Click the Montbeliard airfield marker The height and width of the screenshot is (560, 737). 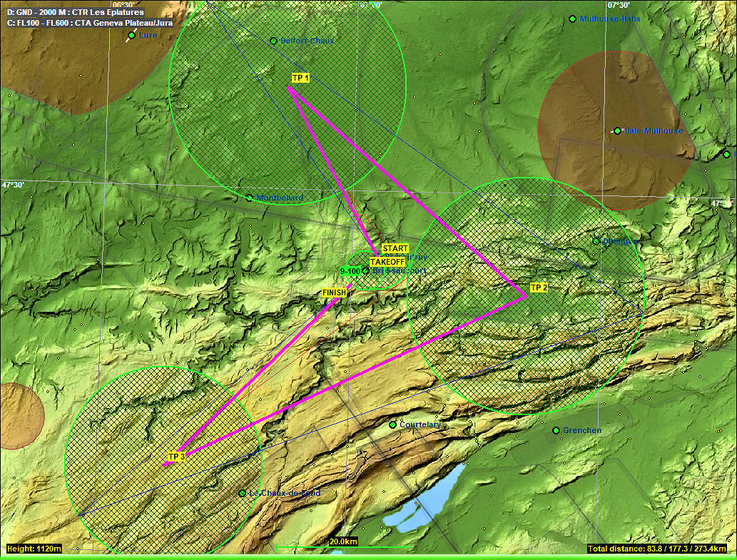tap(249, 198)
